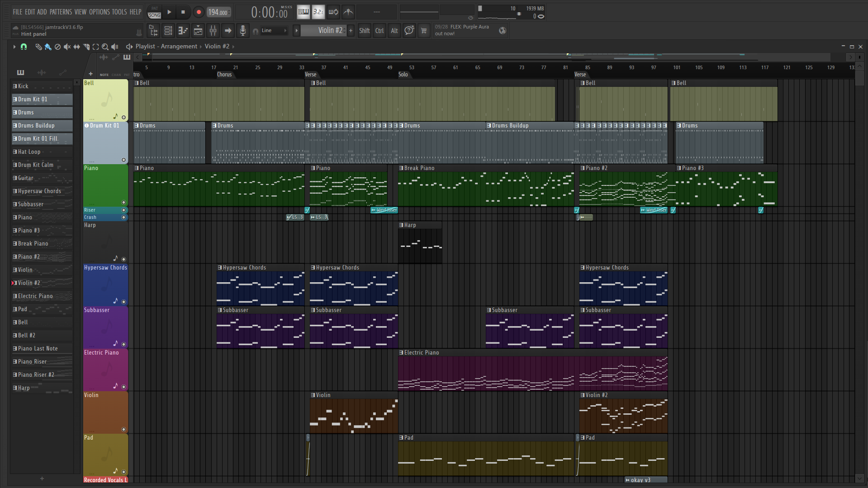Expand the arrow left of pattern selector

click(296, 30)
